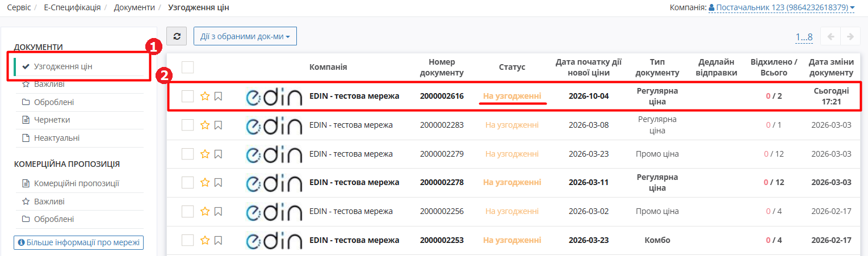Click 'Більше інформації про мережі' button

(x=79, y=242)
